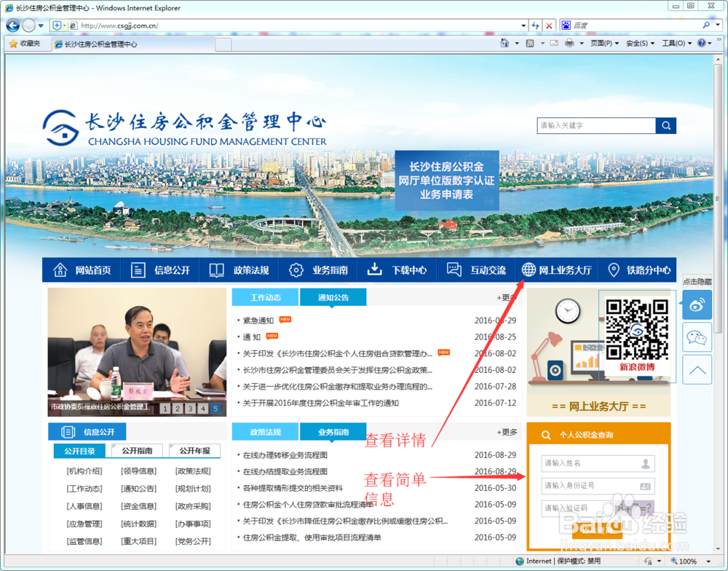Click slideshow page number 3

(x=190, y=409)
